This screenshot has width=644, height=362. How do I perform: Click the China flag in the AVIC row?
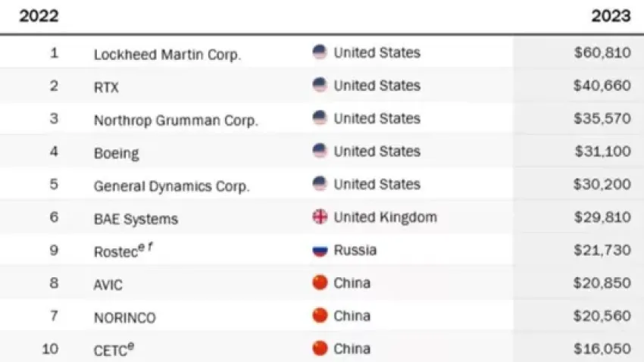[x=320, y=283]
